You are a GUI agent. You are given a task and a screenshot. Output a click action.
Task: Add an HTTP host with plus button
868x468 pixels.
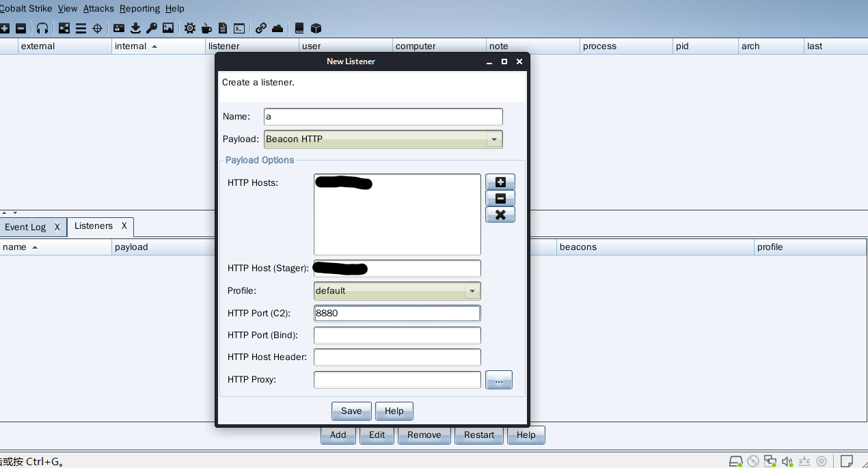tap(500, 182)
